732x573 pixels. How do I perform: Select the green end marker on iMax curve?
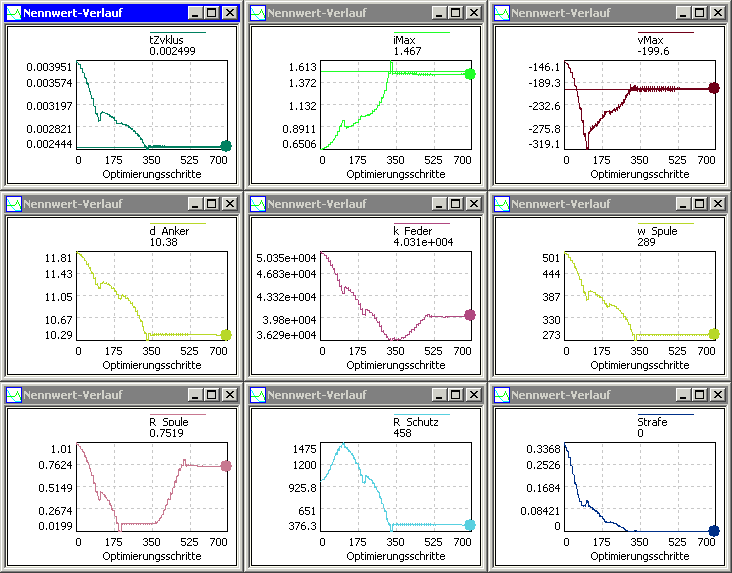coord(470,74)
